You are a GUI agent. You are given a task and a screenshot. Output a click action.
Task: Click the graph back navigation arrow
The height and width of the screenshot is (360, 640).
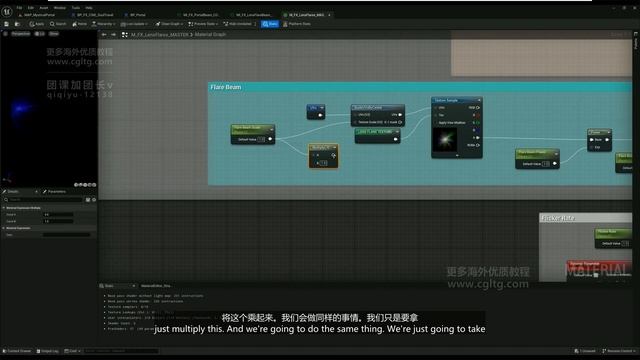(x=104, y=35)
